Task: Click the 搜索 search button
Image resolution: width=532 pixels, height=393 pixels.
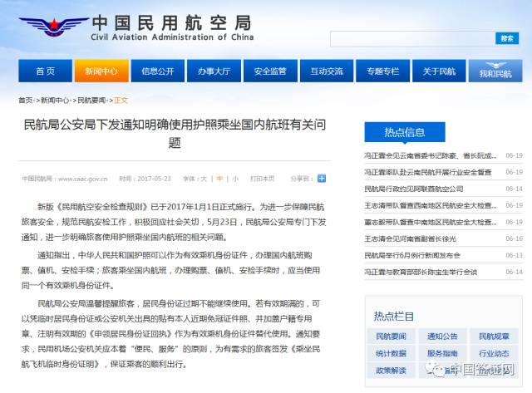Action: click(x=507, y=38)
